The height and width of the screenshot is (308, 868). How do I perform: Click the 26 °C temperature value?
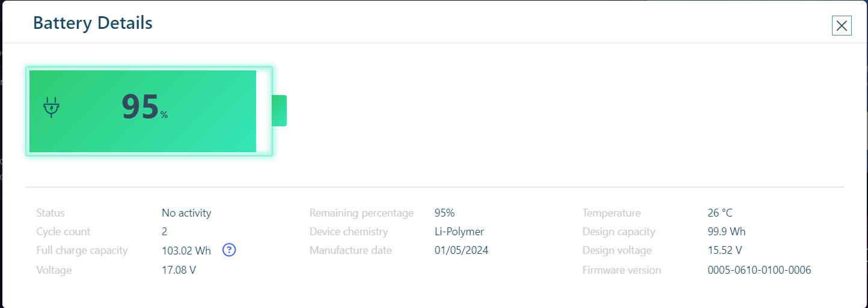coord(720,213)
